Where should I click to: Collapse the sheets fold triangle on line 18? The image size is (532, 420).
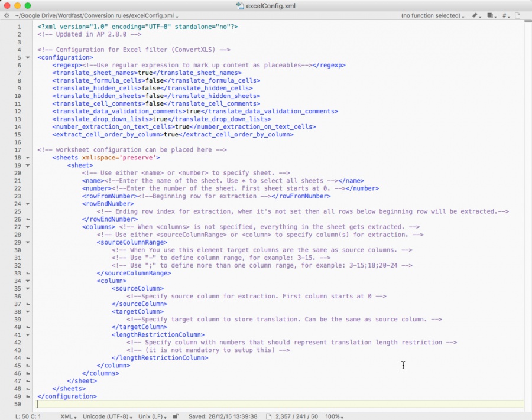[x=28, y=158]
